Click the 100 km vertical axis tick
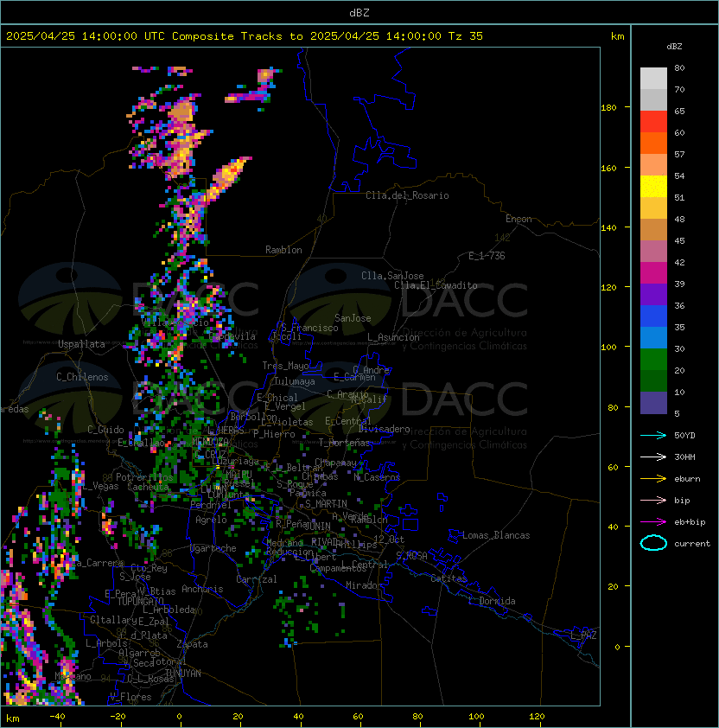 [x=608, y=347]
